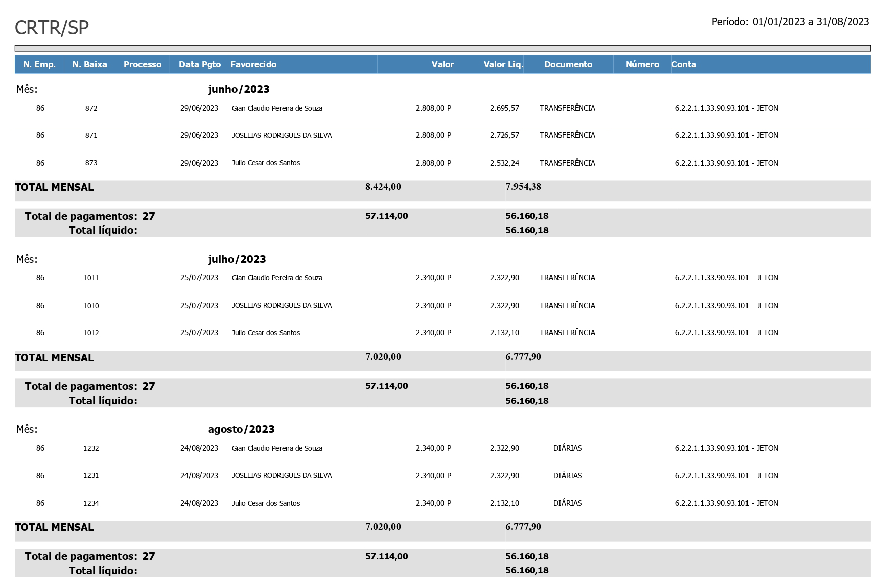
Task: Click baixa number 1010
Action: [x=91, y=306]
